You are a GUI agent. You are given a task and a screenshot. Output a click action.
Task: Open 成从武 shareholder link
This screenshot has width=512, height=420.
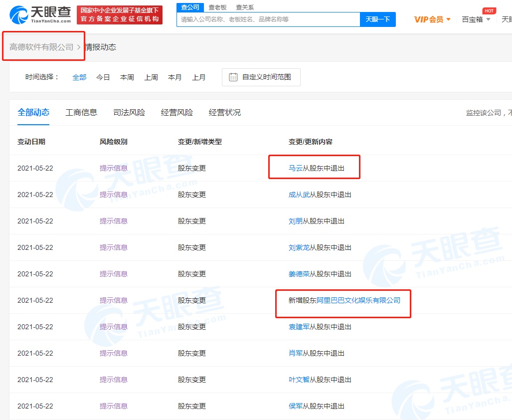point(299,195)
